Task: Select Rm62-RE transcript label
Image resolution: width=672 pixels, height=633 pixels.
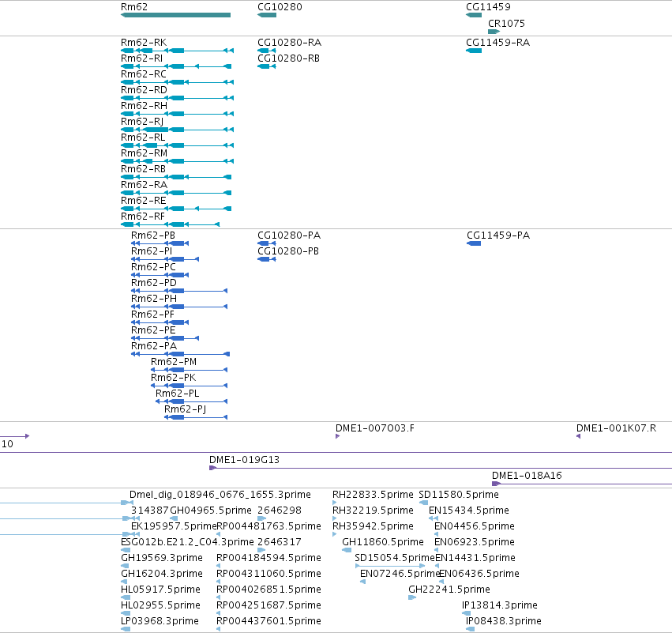Action: coord(143,201)
